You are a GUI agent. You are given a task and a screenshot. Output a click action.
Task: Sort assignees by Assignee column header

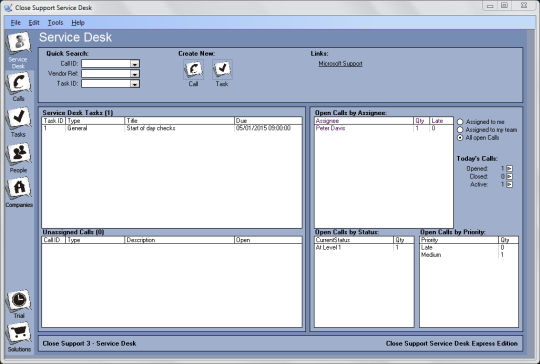point(364,121)
